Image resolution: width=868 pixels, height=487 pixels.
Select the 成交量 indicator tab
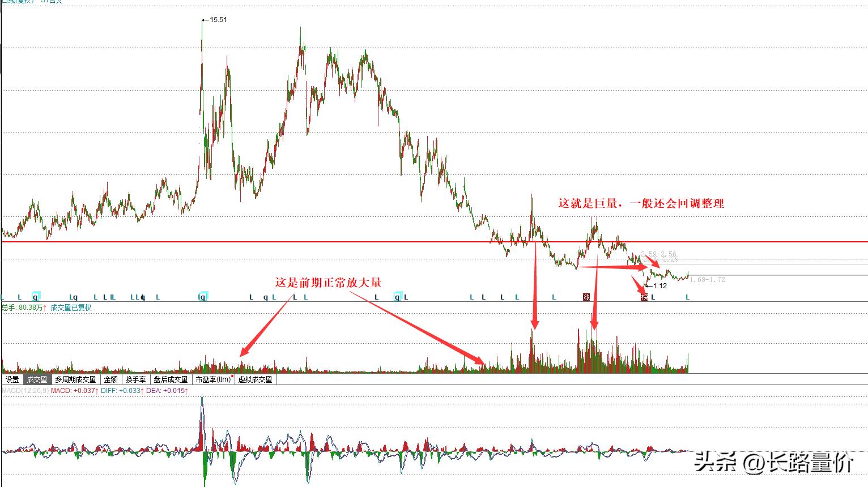(x=37, y=379)
